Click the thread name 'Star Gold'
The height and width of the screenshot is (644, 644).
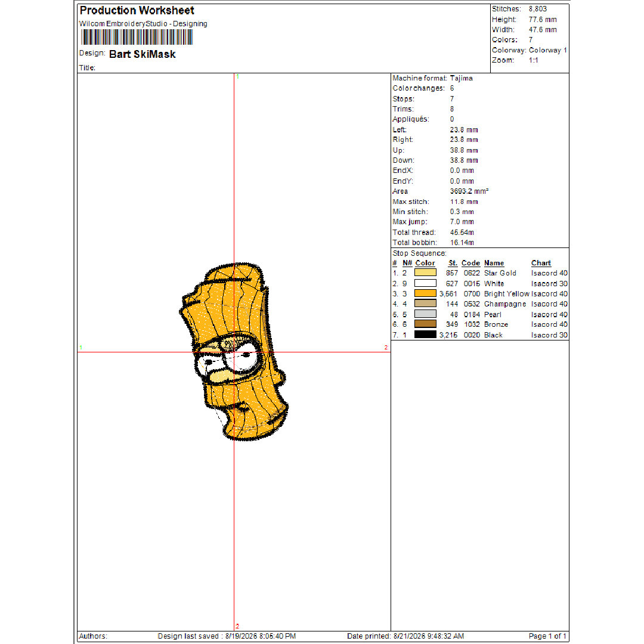[x=500, y=273]
